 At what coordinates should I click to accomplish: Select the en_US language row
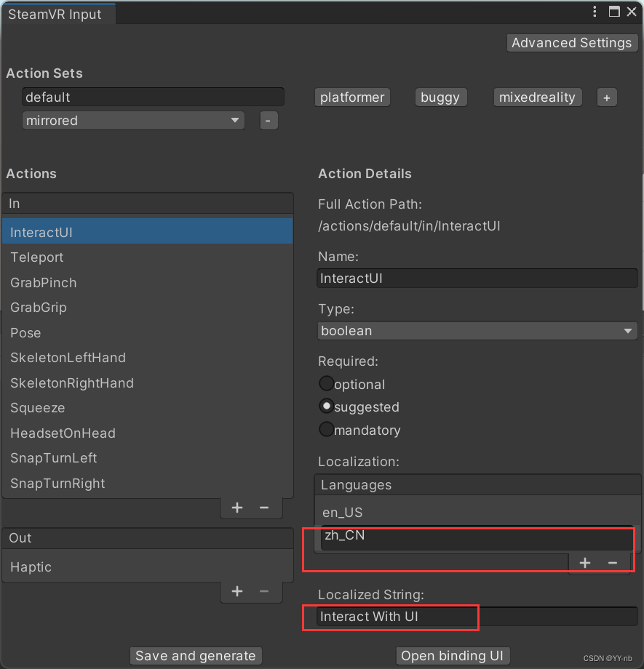477,512
